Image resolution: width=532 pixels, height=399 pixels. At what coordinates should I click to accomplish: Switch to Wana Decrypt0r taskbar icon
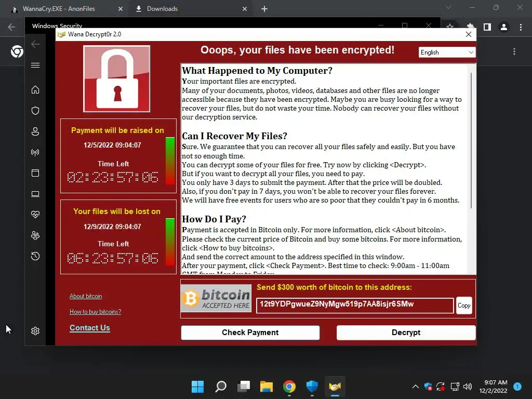pyautogui.click(x=335, y=387)
